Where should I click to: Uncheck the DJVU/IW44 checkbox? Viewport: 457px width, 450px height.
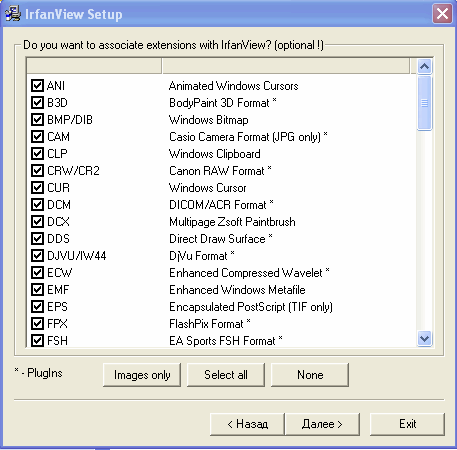click(x=37, y=256)
